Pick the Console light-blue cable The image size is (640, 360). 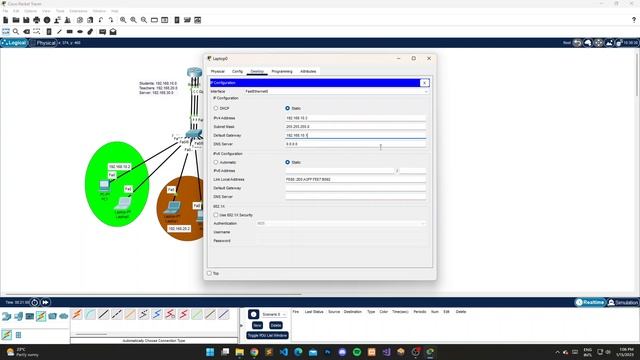point(90,314)
